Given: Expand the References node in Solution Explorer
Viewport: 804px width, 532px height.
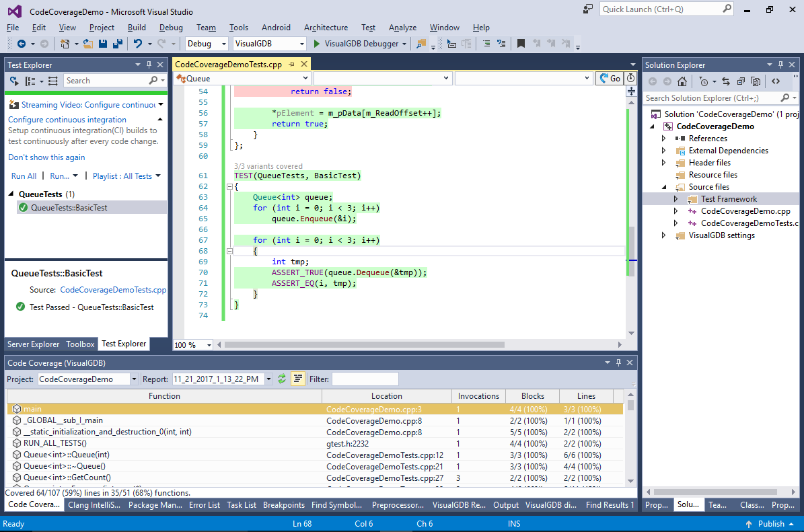Looking at the screenshot, I should [664, 139].
